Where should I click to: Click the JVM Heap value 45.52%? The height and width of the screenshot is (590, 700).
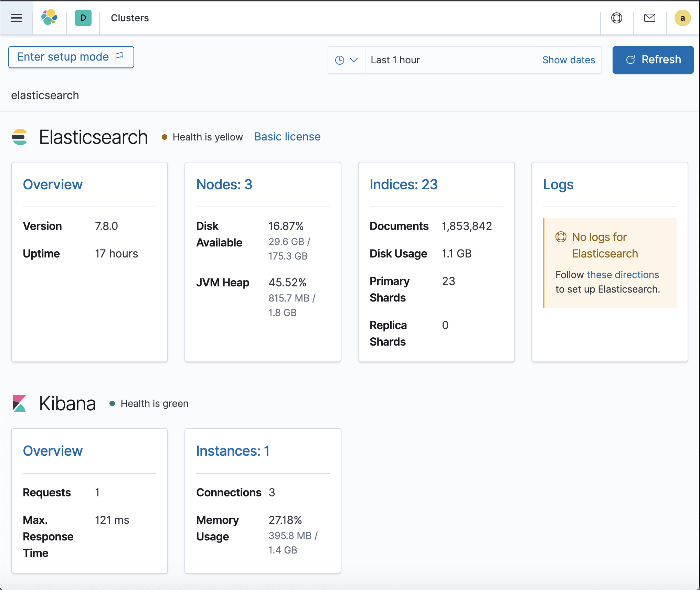pos(287,283)
